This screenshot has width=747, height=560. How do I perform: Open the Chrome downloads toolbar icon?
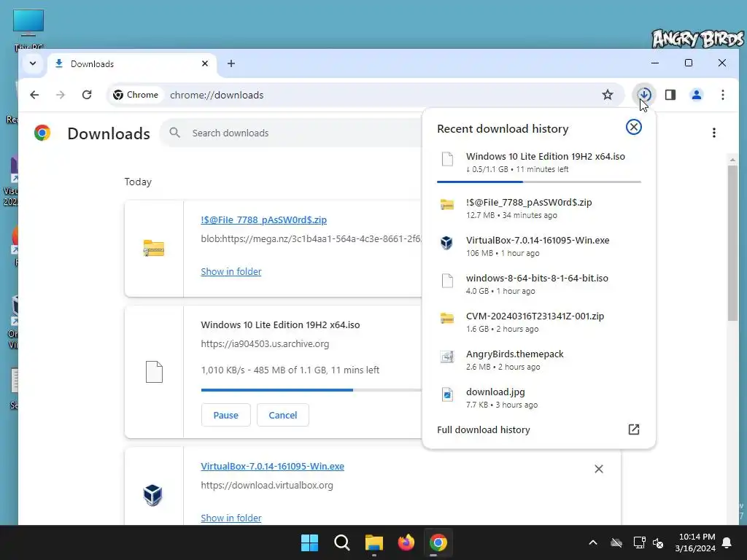point(644,95)
